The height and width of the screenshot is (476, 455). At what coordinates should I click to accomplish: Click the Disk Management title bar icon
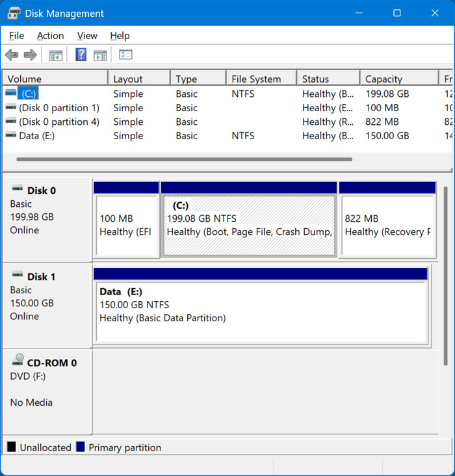pos(14,13)
